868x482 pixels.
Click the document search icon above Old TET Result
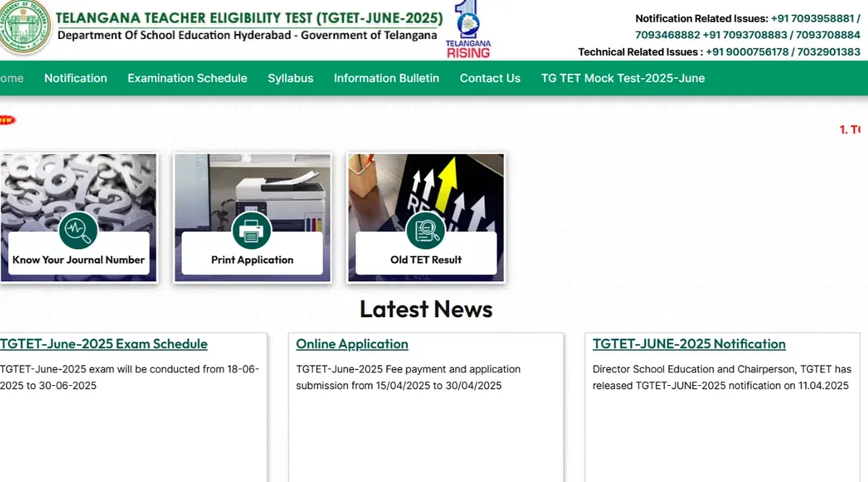(426, 231)
